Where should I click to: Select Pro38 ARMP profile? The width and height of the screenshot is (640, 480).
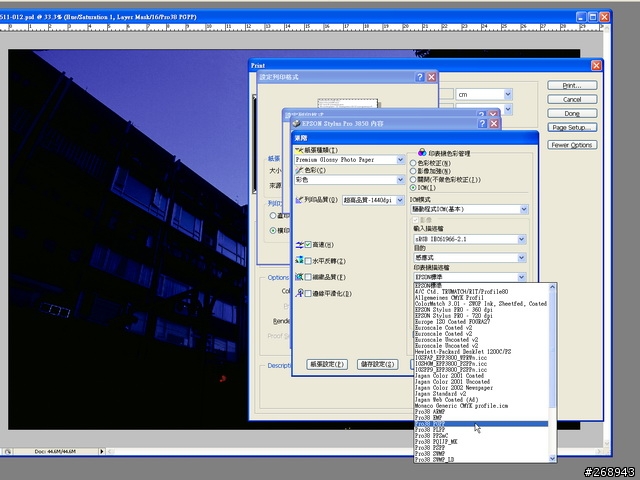[481, 412]
